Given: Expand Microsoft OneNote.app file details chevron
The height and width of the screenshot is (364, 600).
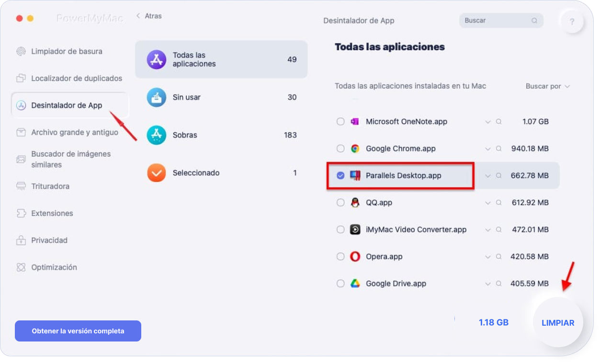Looking at the screenshot, I should 487,122.
